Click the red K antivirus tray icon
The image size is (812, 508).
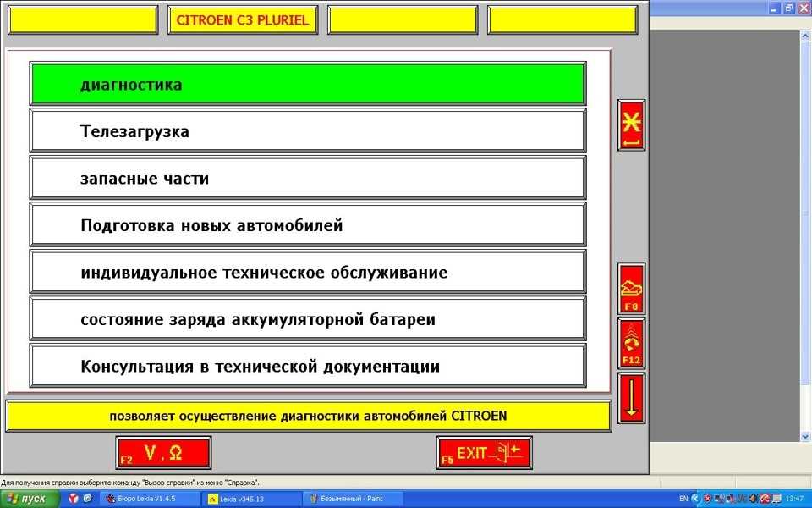(765, 499)
